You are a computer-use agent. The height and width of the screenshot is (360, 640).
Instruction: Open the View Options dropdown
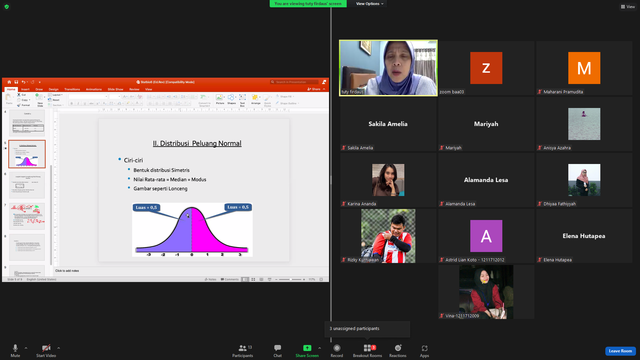369,4
